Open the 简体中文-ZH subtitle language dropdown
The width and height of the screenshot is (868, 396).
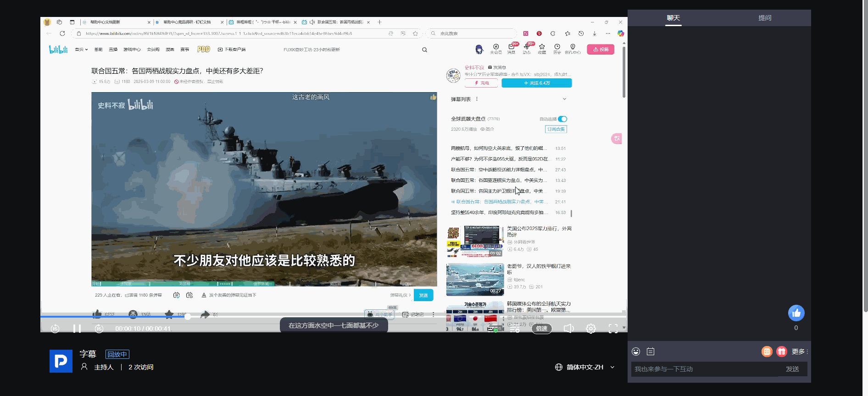coord(584,367)
